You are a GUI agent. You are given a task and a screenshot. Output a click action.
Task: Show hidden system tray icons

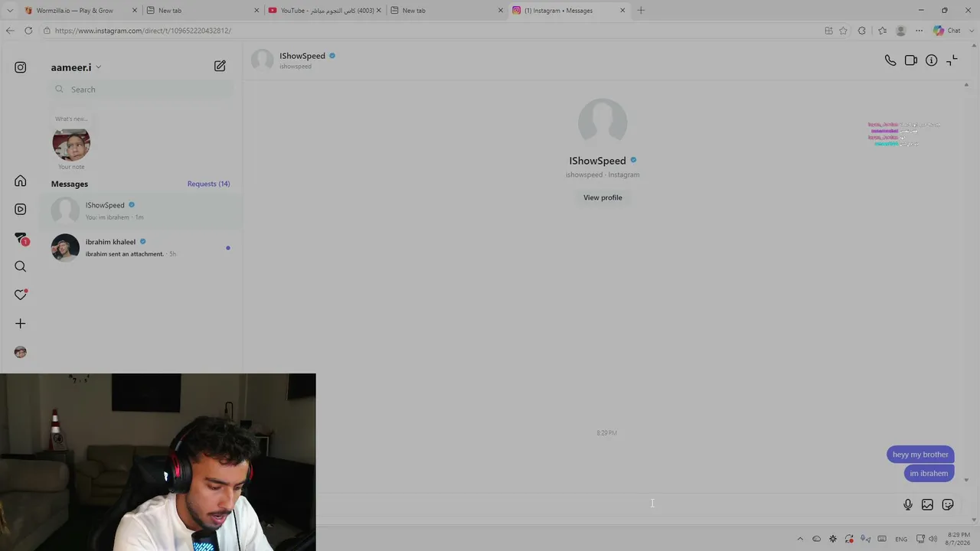tap(800, 539)
